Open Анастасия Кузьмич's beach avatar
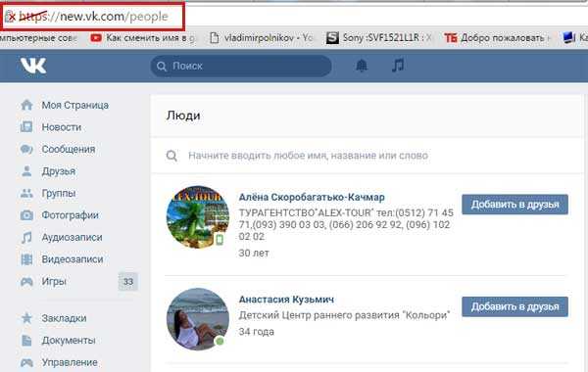This screenshot has width=588, height=372. point(198,319)
